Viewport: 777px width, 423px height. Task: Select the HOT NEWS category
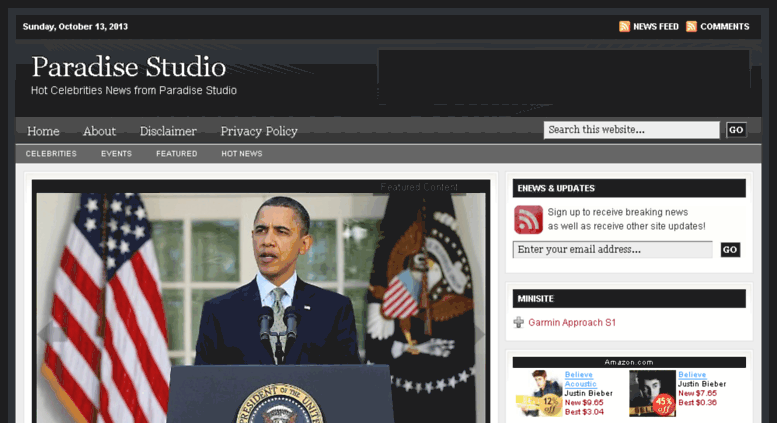[242, 154]
